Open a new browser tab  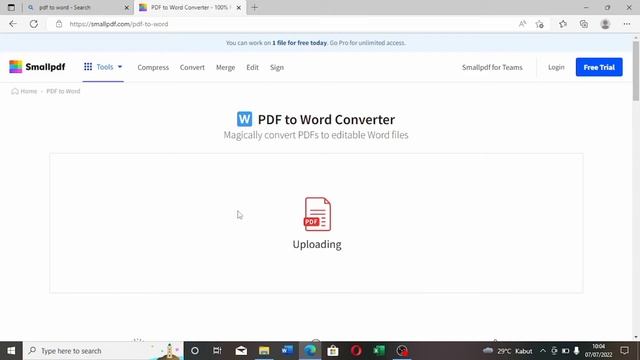[x=254, y=7]
